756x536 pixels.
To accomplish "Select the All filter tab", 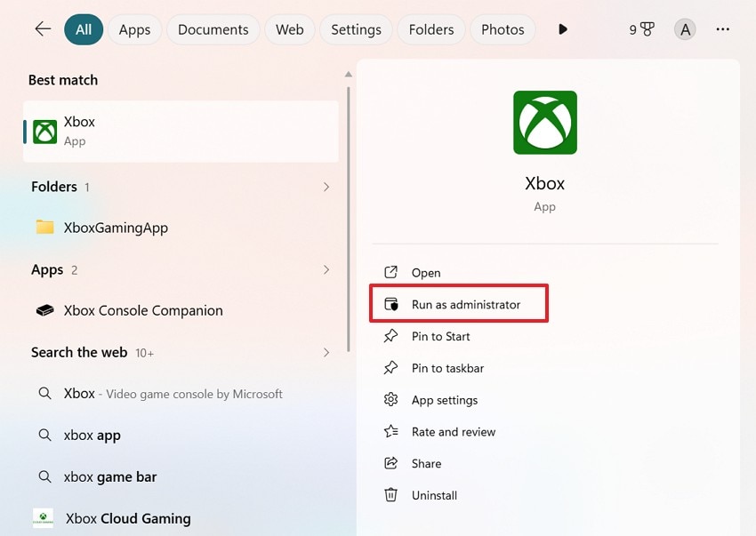I will pyautogui.click(x=84, y=29).
